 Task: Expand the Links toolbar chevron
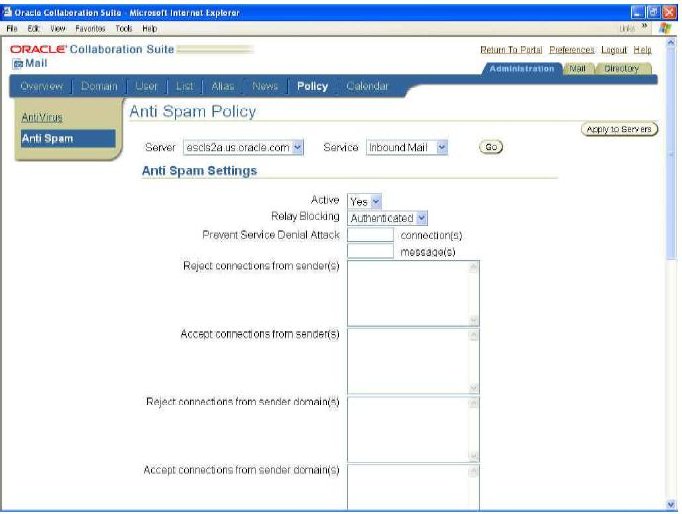[x=645, y=27]
